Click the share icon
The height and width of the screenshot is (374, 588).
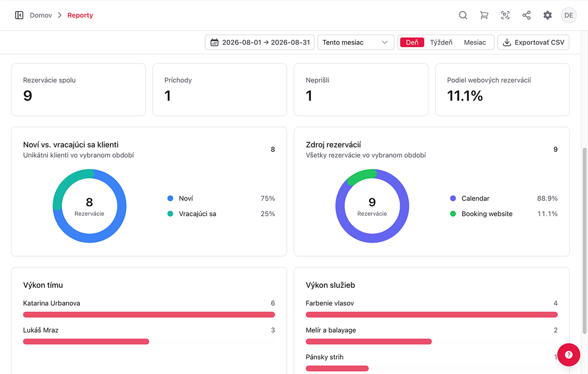pyautogui.click(x=527, y=15)
